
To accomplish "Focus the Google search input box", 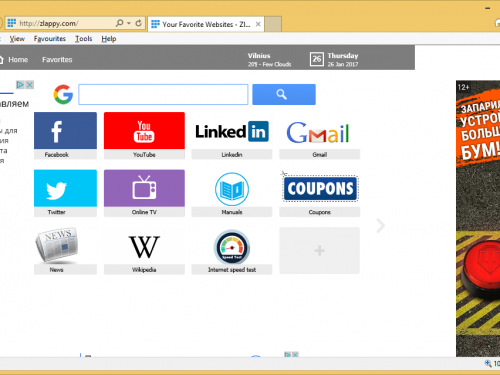I will coord(163,94).
